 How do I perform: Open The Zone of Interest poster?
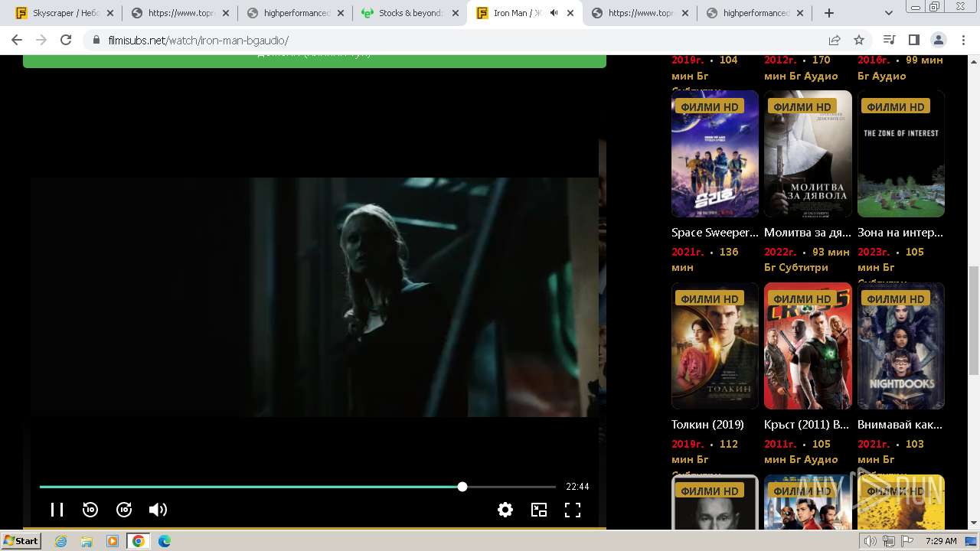901,154
